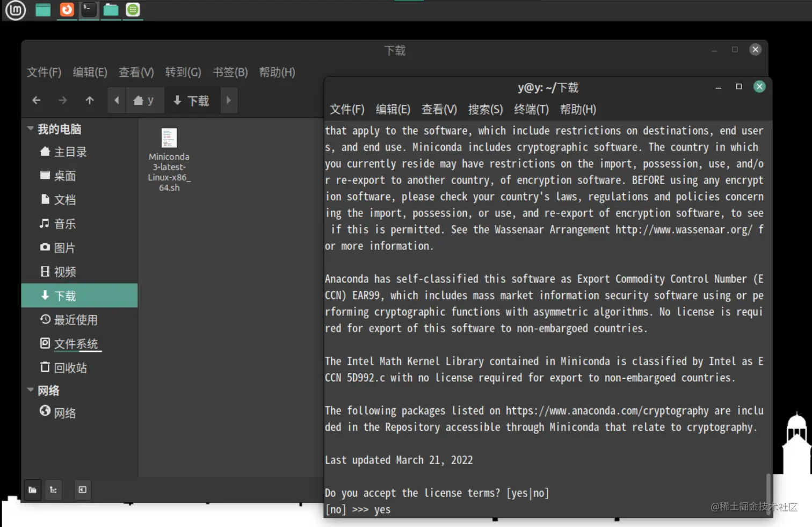
Task: Click the terminal prompt line with 'yes'
Action: point(358,509)
